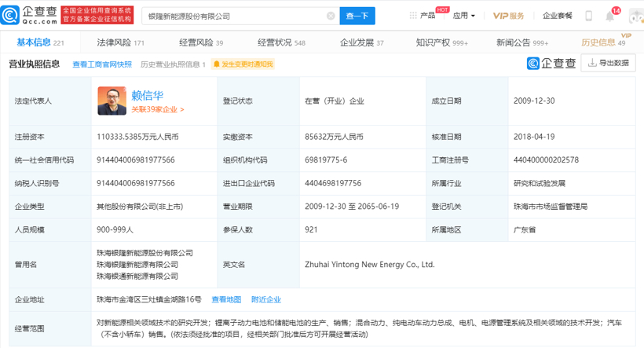Select status 在营（开业）企业
The image size is (644, 348).
[x=334, y=101]
